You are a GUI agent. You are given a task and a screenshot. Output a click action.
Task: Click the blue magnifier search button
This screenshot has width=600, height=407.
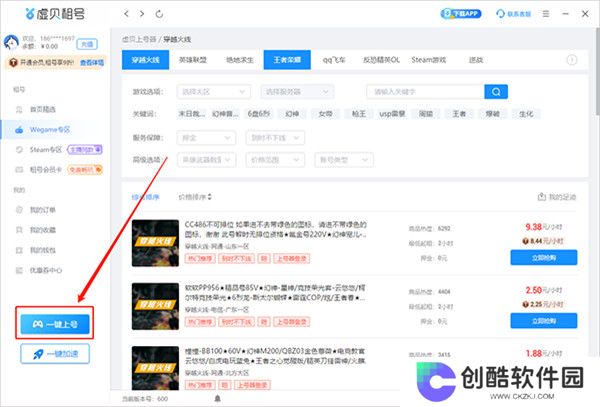496,92
